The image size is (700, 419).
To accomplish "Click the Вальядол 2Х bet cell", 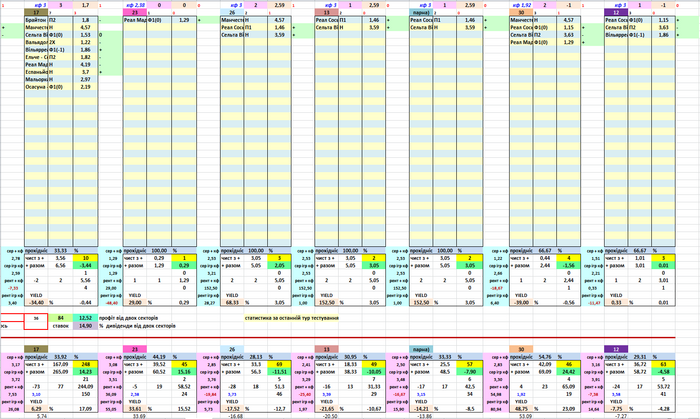I will click(60, 42).
